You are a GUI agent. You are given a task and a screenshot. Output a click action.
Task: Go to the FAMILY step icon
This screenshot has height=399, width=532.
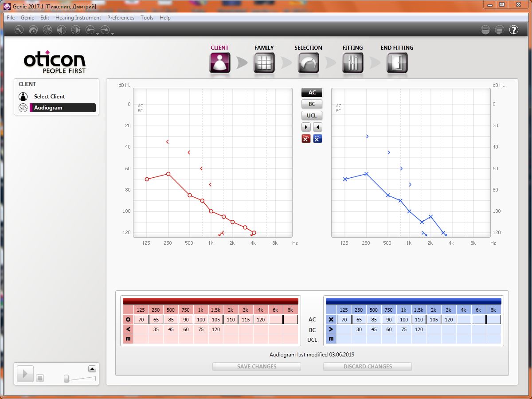coord(264,63)
